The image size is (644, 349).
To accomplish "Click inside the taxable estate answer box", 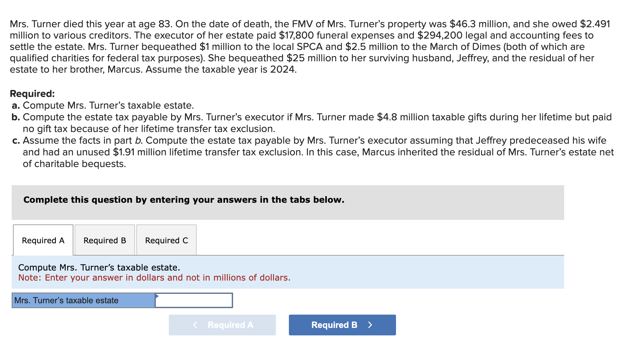I will tap(195, 300).
